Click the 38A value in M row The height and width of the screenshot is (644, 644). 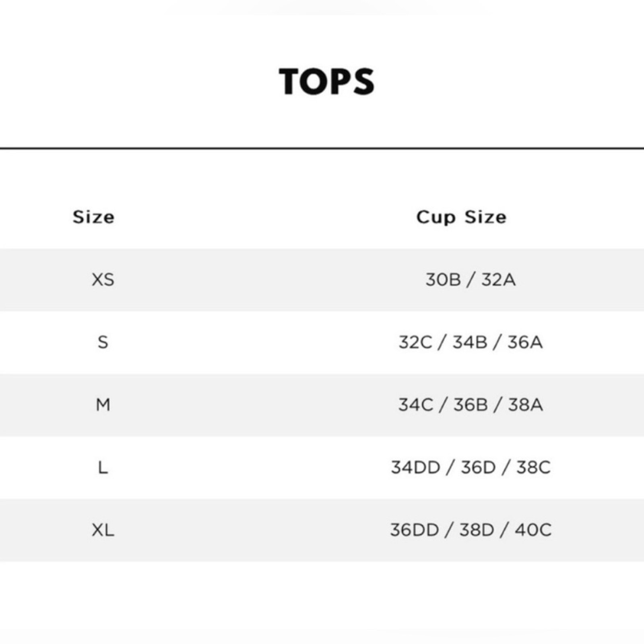coord(526,405)
